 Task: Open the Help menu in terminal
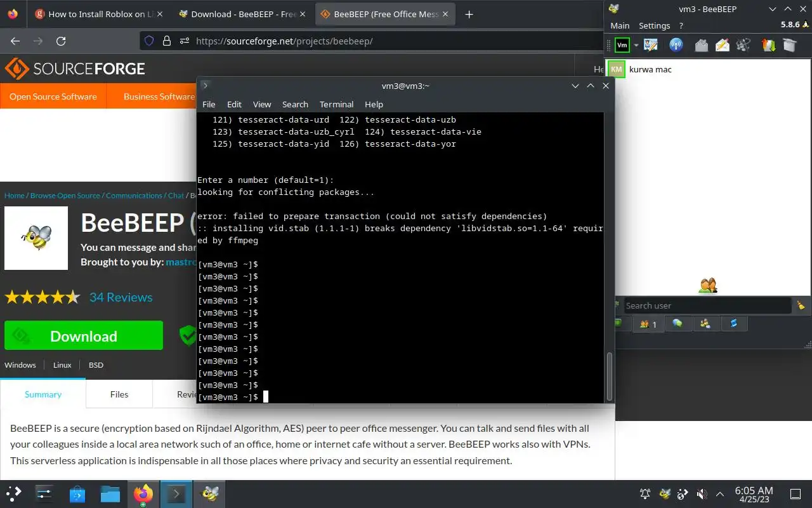point(374,104)
